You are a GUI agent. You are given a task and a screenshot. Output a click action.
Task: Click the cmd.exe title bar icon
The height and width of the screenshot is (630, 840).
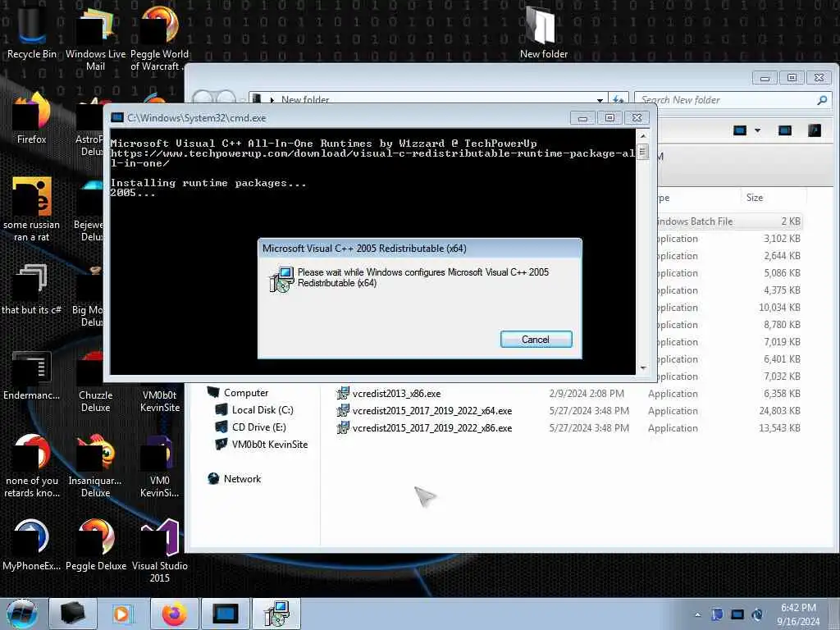pos(116,118)
